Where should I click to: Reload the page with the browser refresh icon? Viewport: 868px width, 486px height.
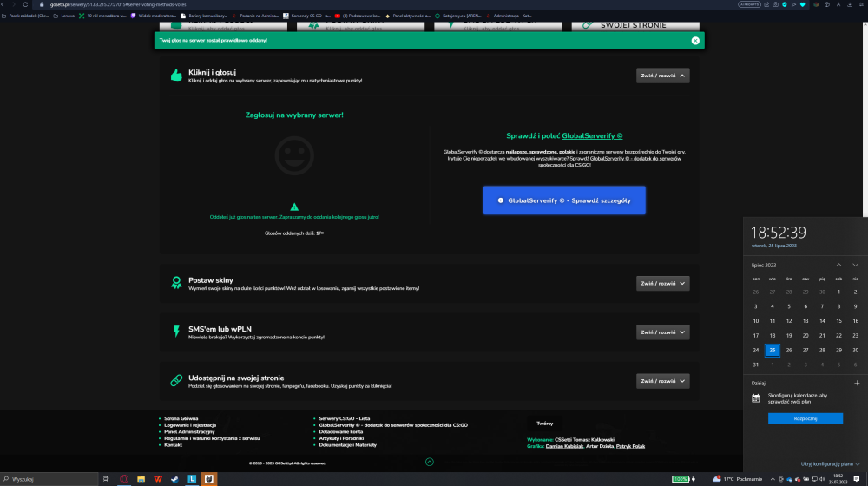(x=25, y=4)
